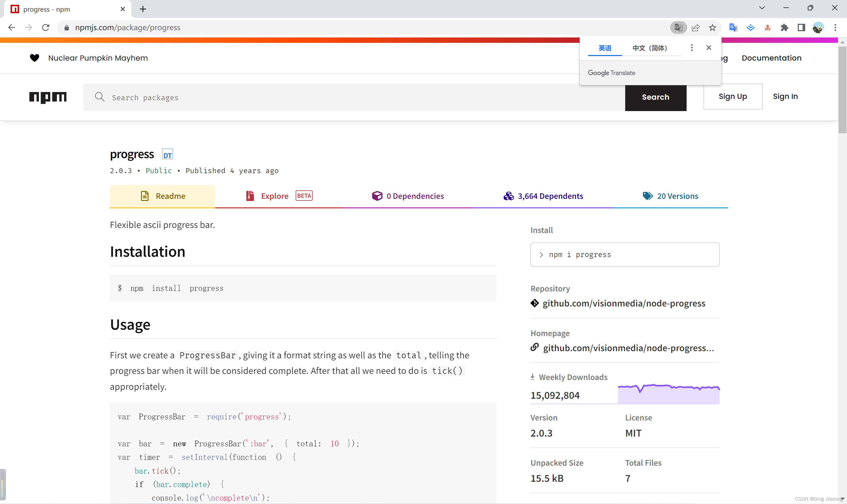Open Chrome three-dot main menu
847x504 pixels.
click(835, 28)
